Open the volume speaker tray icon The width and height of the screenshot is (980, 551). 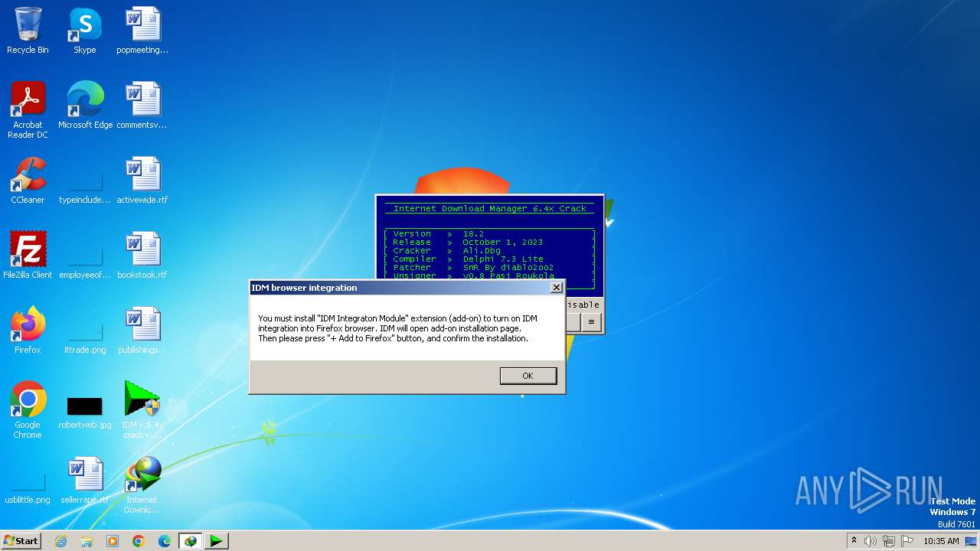pyautogui.click(x=871, y=541)
